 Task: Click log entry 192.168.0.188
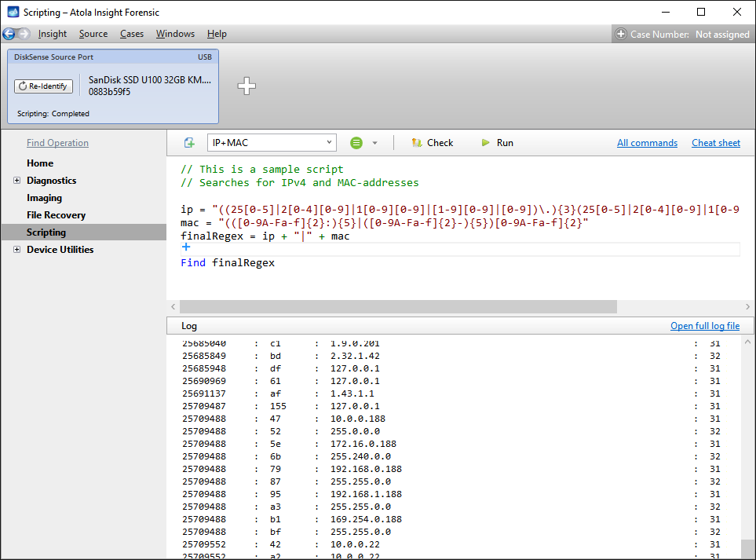click(366, 469)
